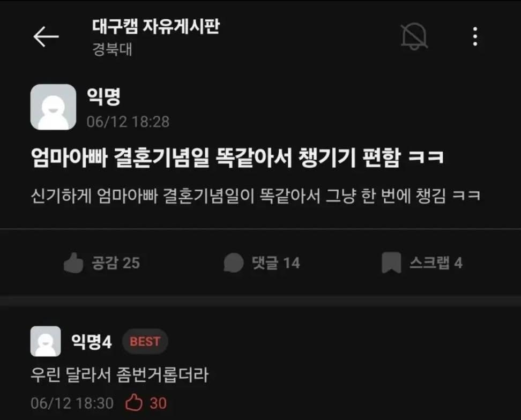The image size is (521, 420).
Task: Click the speech bubble comment icon
Action: point(234,262)
